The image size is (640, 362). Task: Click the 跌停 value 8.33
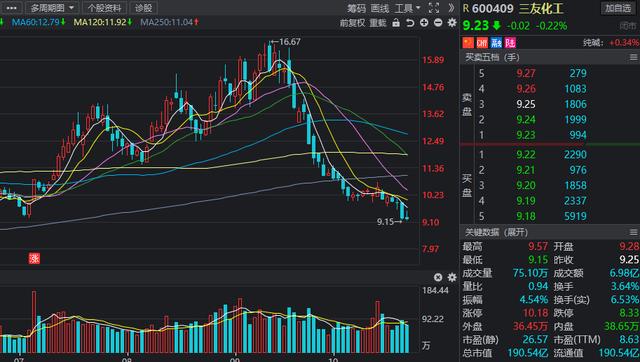pyautogui.click(x=629, y=313)
